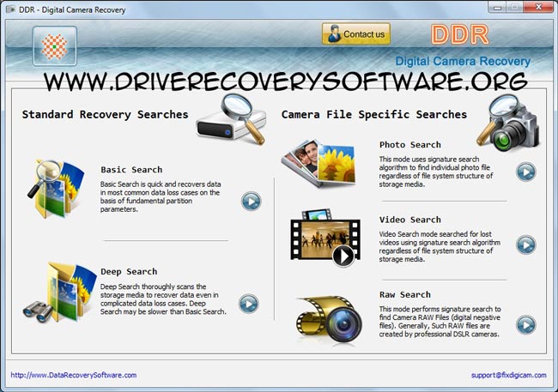The height and width of the screenshot is (392, 558).
Task: Click the Deep Search description paragraph
Action: pos(163,299)
